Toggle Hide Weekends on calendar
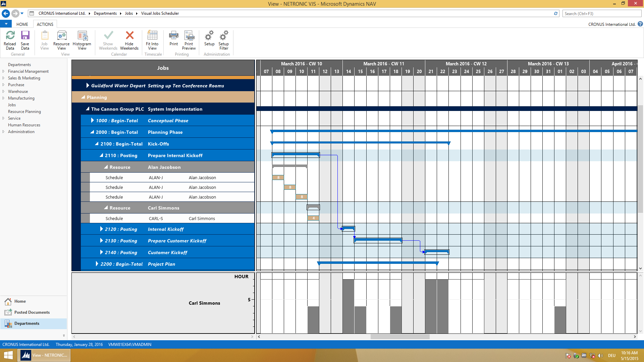Image resolution: width=644 pixels, height=362 pixels. click(129, 40)
